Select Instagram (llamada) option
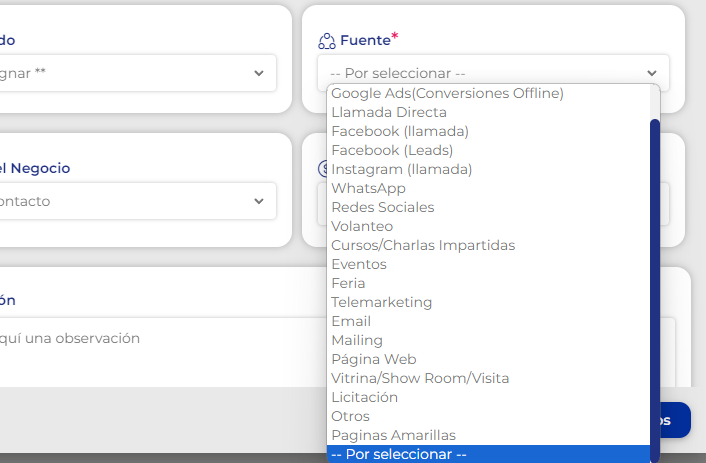Screen dimensions: 706x463 tap(402, 169)
